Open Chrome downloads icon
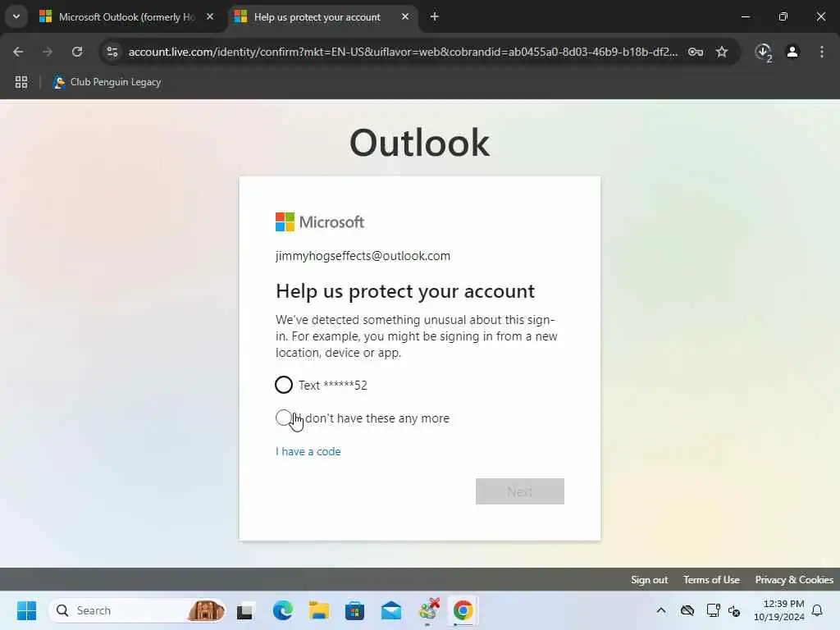840x630 pixels. [763, 52]
